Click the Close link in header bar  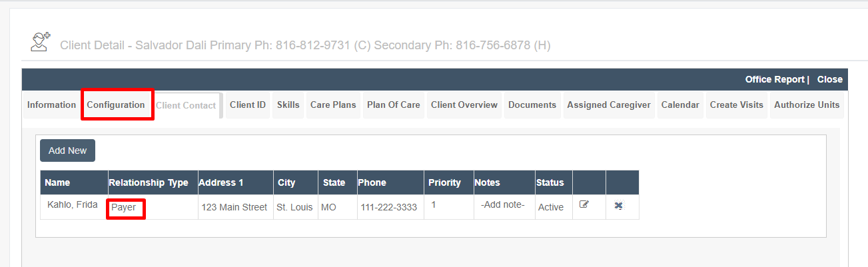tap(830, 79)
